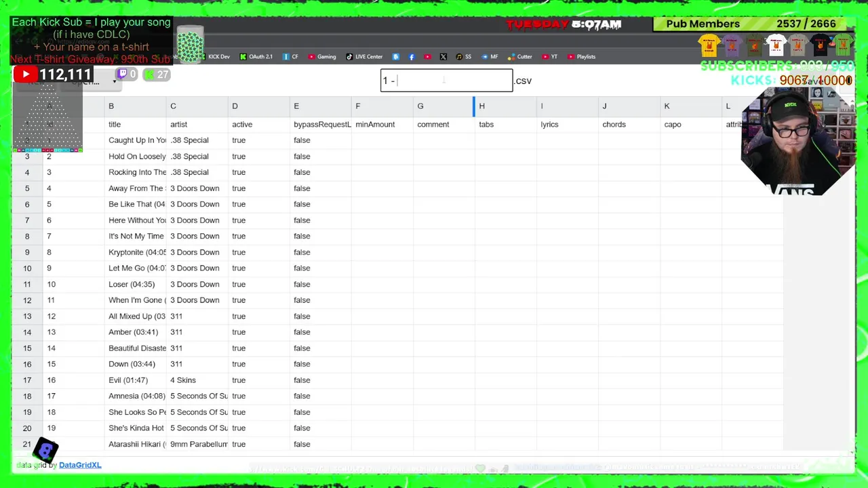Open the OAuth 2.1 bookmark
This screenshot has width=868, height=488.
tap(256, 57)
